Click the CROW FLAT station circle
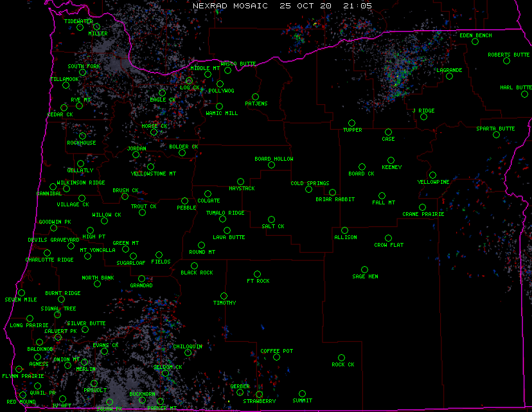This screenshot has height=412, width=532. [388, 238]
